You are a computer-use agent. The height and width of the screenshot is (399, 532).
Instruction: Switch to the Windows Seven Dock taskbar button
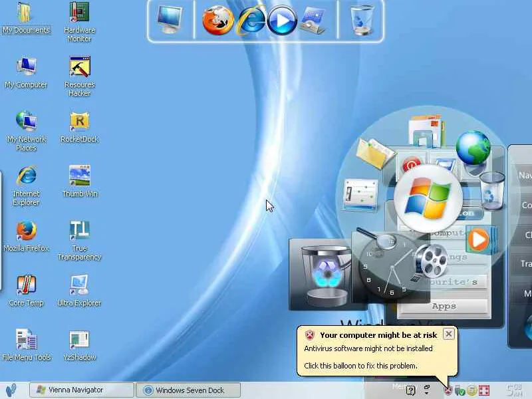pyautogui.click(x=188, y=390)
